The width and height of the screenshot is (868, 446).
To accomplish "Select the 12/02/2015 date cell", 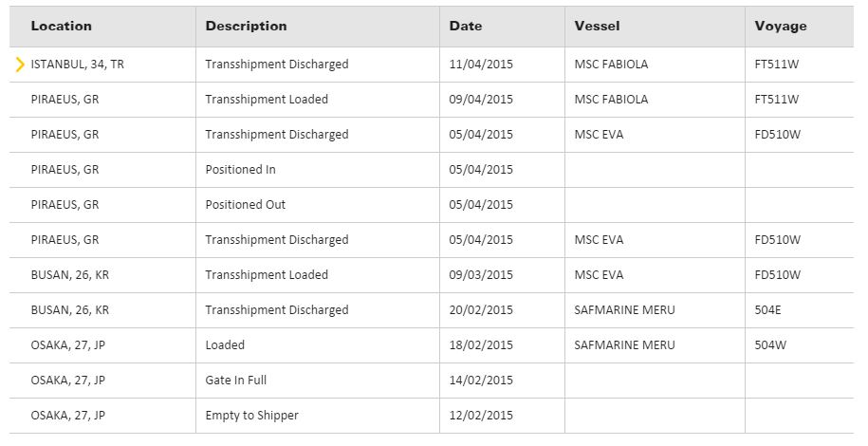I will coord(481,416).
